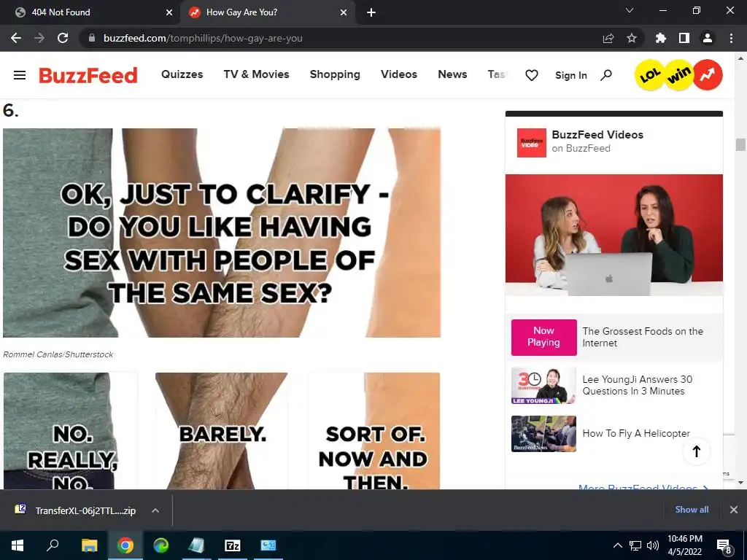
Task: View site security lock info
Action: click(92, 38)
